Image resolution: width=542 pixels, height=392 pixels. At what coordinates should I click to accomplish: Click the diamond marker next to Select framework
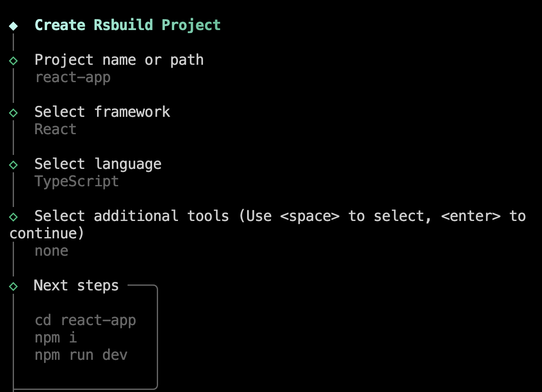[x=13, y=113]
